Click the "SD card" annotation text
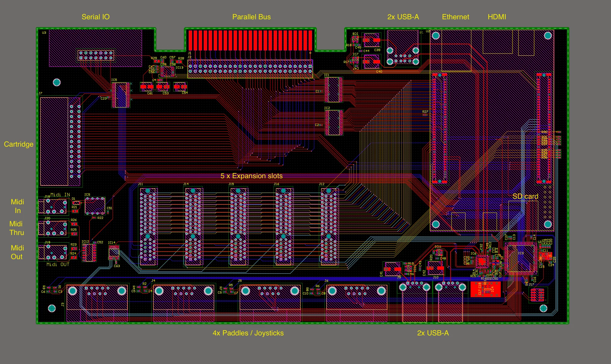The width and height of the screenshot is (611, 364). click(525, 196)
